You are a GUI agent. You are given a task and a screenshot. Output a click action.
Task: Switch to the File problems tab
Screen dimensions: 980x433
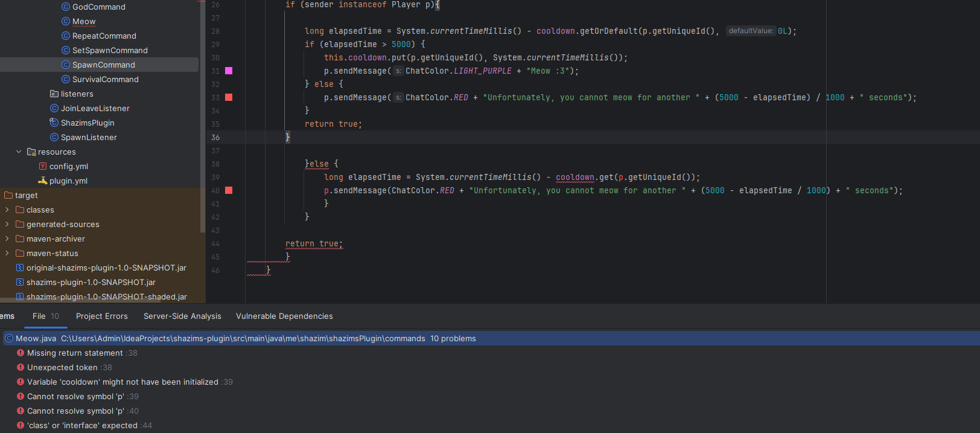tap(45, 316)
